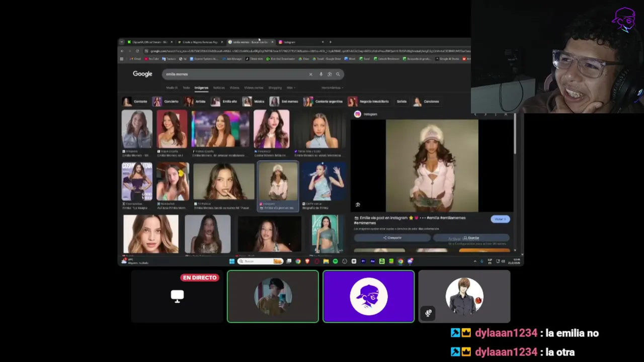Switch to the Noticias tab
The width and height of the screenshot is (644, 362).
click(x=219, y=88)
